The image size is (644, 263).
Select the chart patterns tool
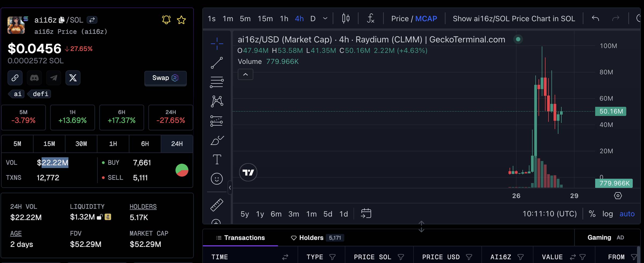click(217, 101)
